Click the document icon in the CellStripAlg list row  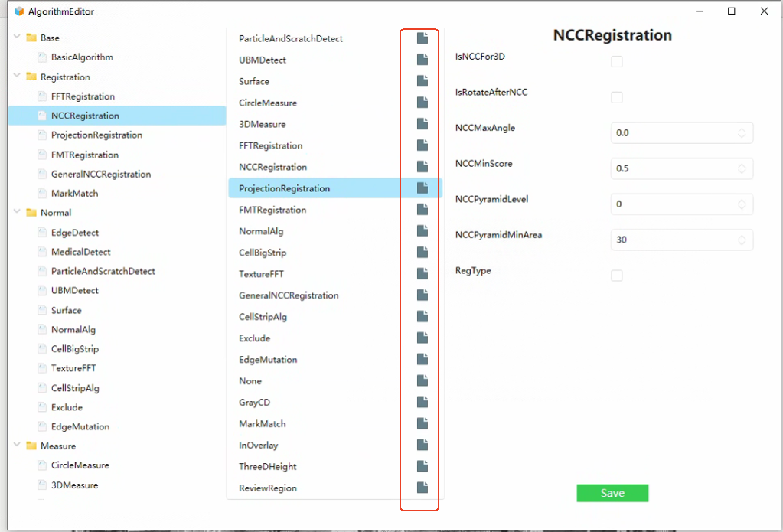point(422,316)
